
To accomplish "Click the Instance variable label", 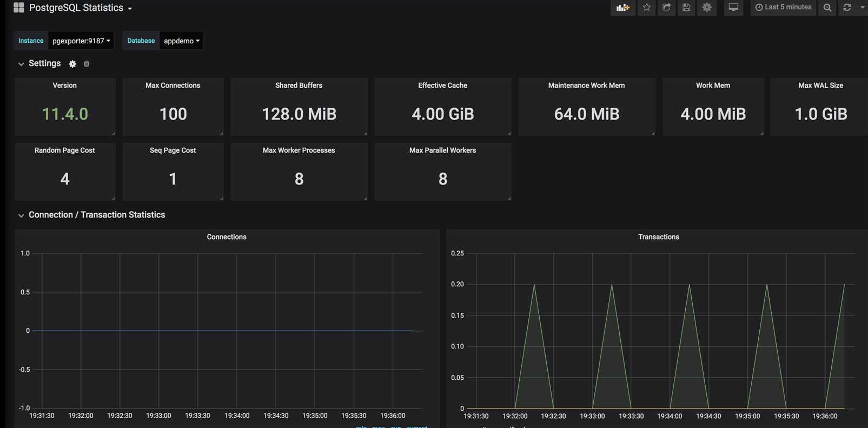I will pyautogui.click(x=31, y=41).
